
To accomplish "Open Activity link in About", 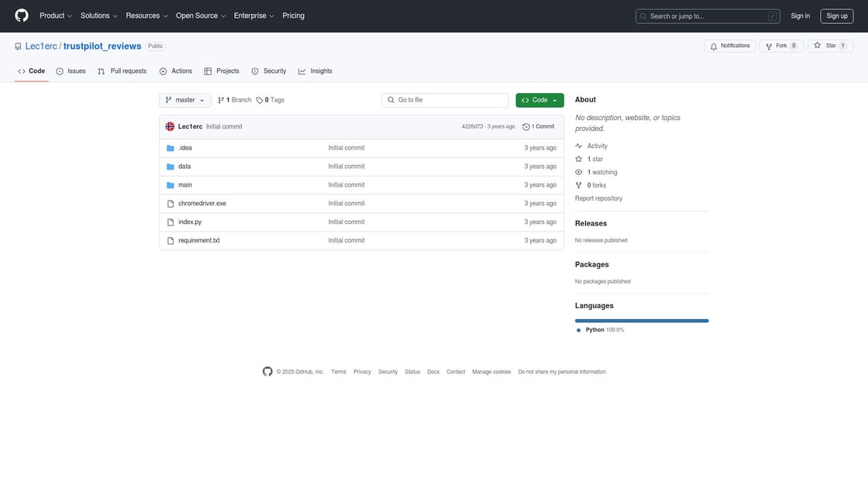I will pyautogui.click(x=591, y=146).
